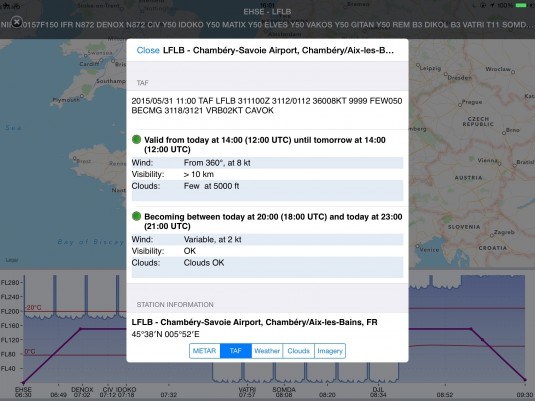Select the DENOX waypoint on the profile timeline
This screenshot has height=401, width=535.
coord(82,392)
